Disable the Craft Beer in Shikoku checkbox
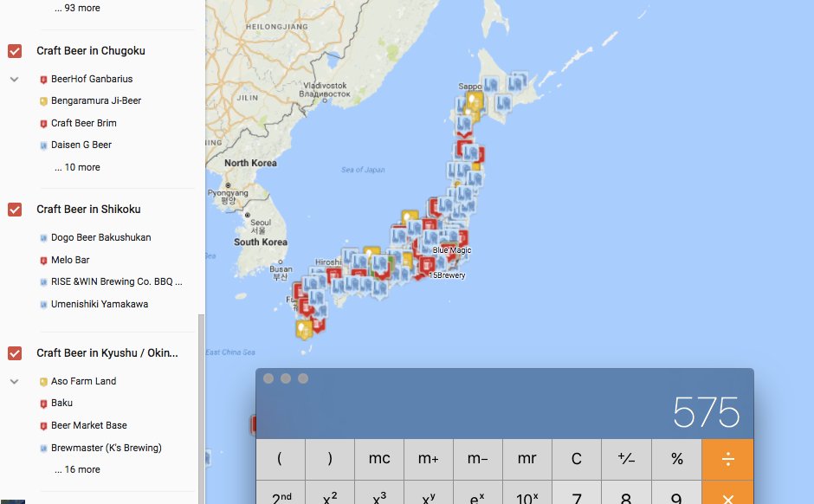 click(14, 209)
